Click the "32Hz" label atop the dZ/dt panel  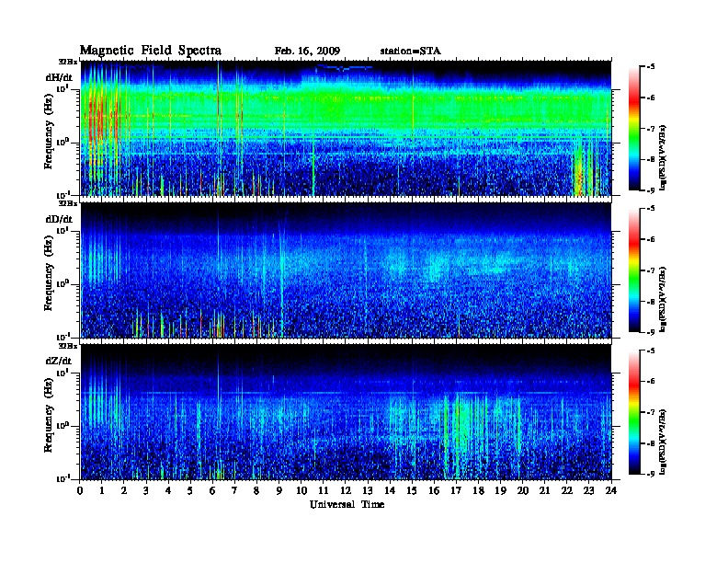pos(68,346)
